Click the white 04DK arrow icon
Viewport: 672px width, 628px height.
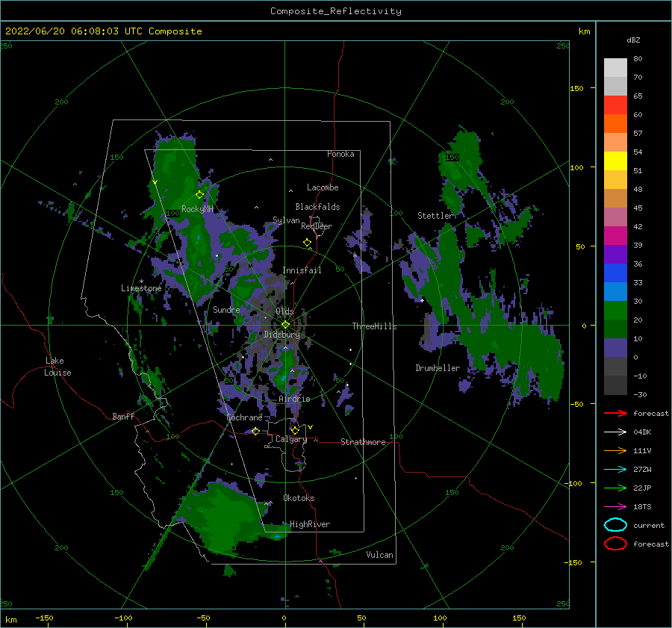615,432
